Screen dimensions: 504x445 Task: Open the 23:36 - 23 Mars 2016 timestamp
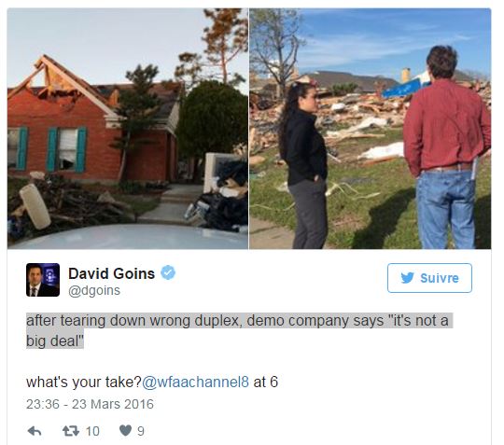(x=90, y=404)
